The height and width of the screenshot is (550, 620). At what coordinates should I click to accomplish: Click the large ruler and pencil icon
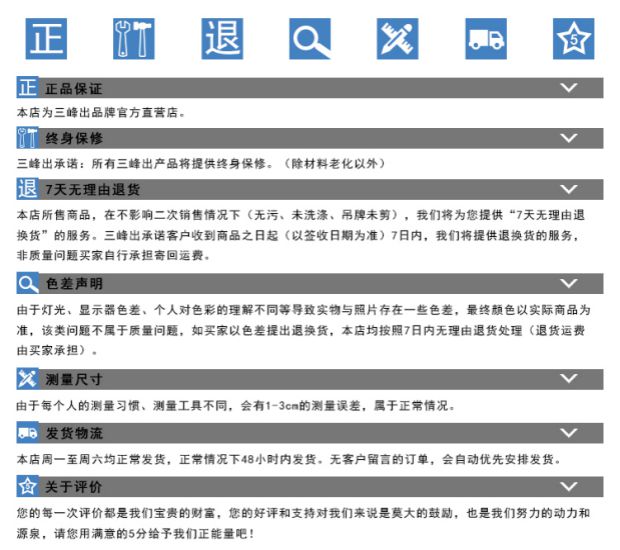tap(397, 39)
